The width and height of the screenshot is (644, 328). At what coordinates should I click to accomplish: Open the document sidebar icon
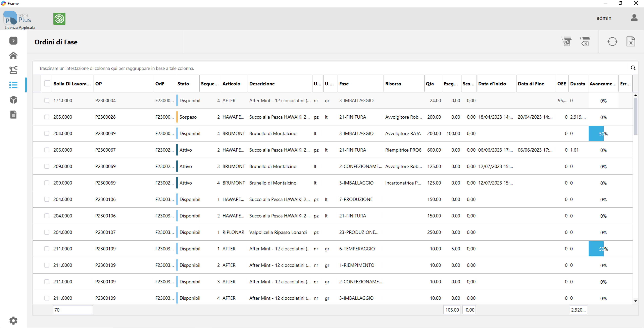(x=13, y=114)
